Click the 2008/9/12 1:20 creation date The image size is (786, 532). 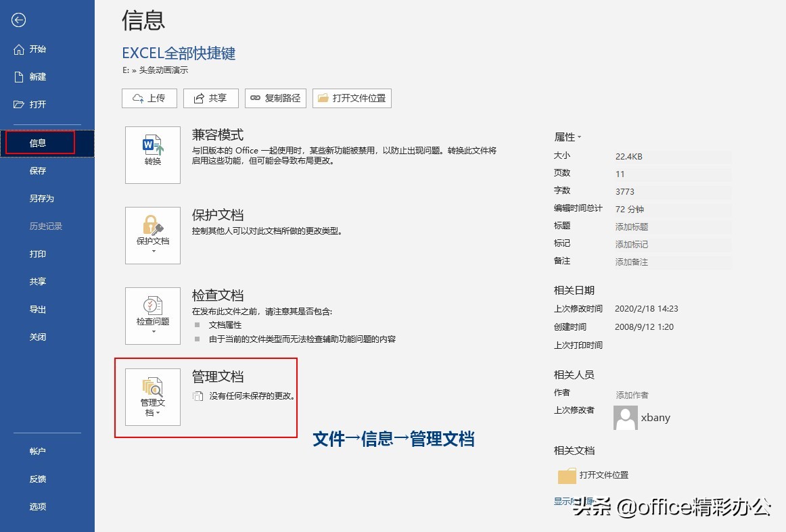644,327
